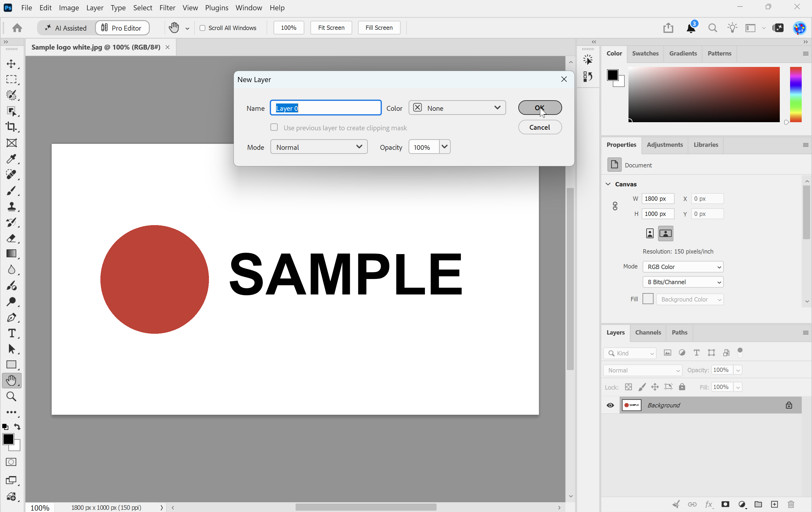Select the Gradient tool

pyautogui.click(x=11, y=254)
